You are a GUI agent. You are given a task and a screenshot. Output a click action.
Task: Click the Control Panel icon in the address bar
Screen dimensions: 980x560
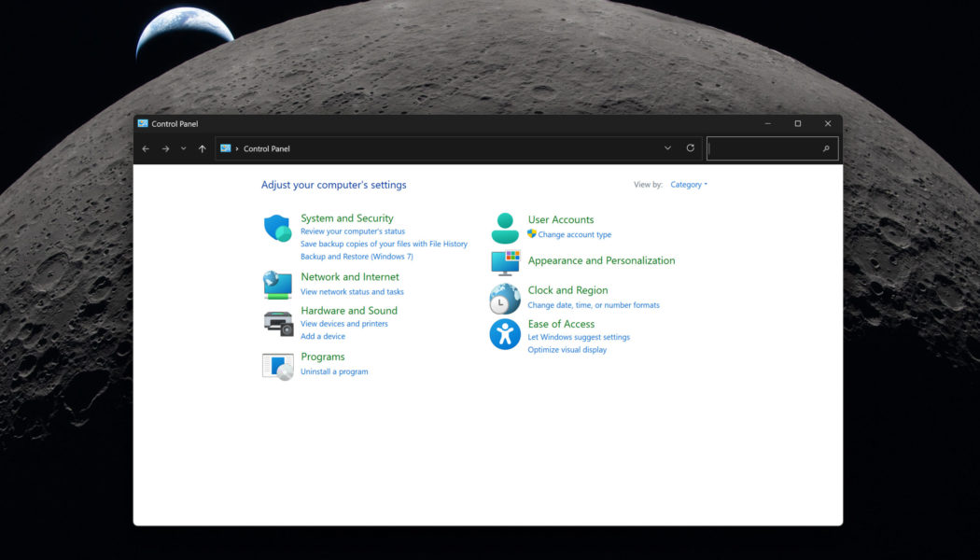(224, 147)
